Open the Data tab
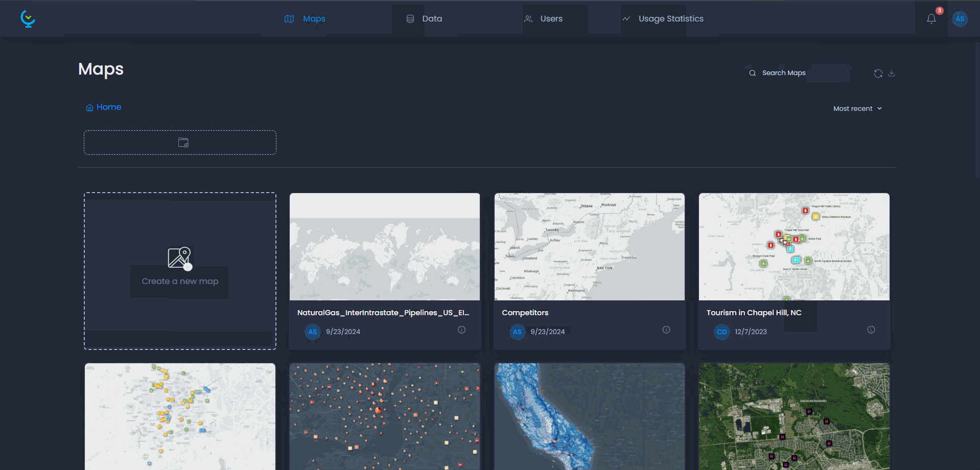 [424, 19]
